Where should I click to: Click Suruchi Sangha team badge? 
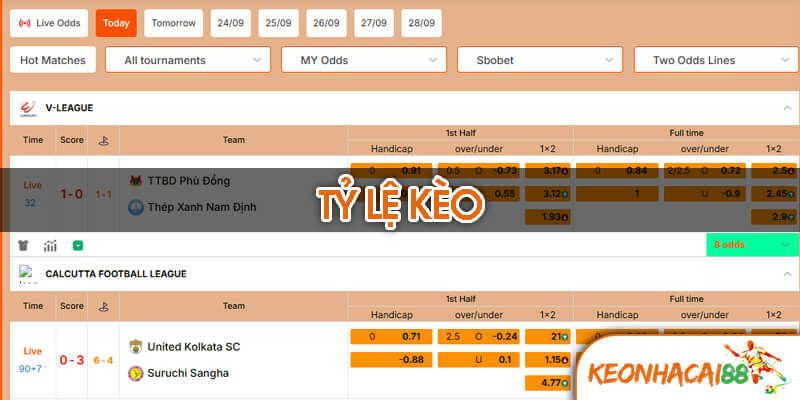point(136,373)
